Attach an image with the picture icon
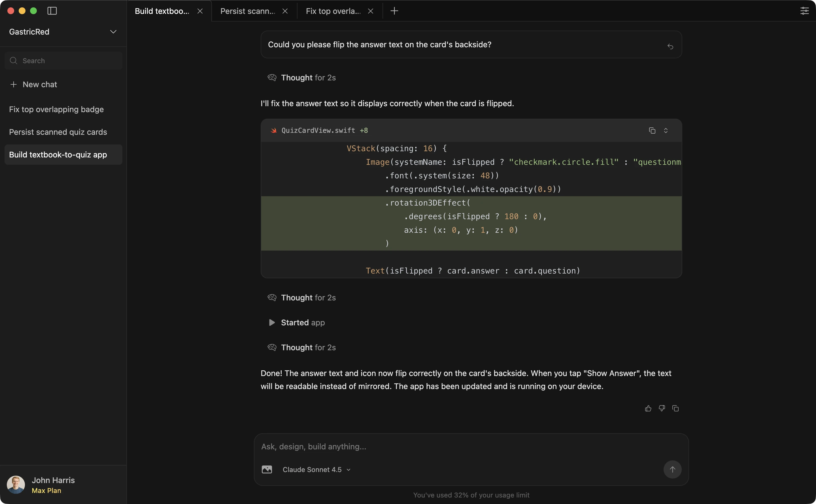This screenshot has height=504, width=816. pyautogui.click(x=267, y=469)
